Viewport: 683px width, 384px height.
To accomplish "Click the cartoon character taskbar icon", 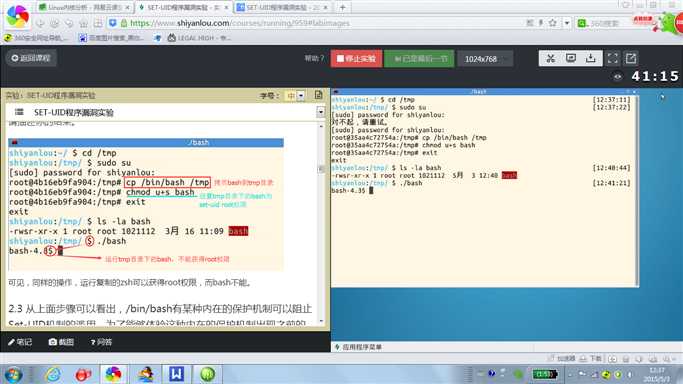I will pyautogui.click(x=145, y=374).
